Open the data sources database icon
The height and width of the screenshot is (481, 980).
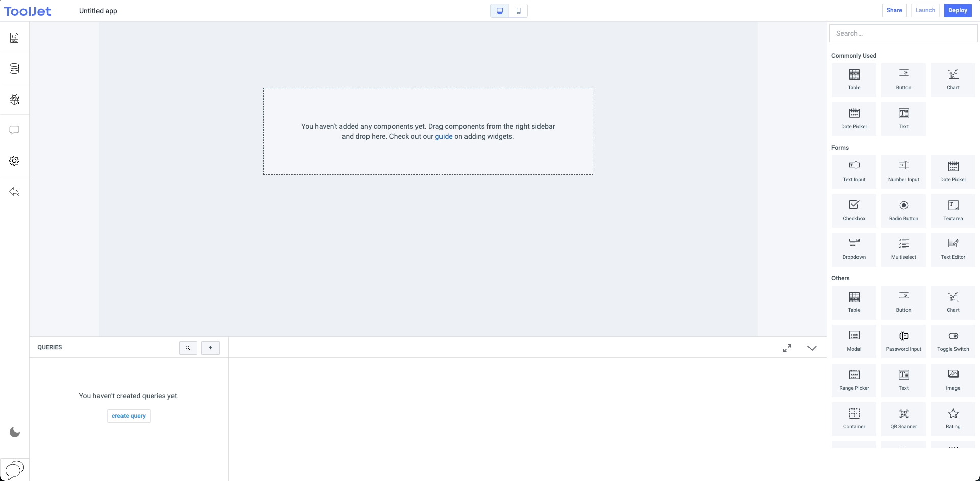click(14, 68)
